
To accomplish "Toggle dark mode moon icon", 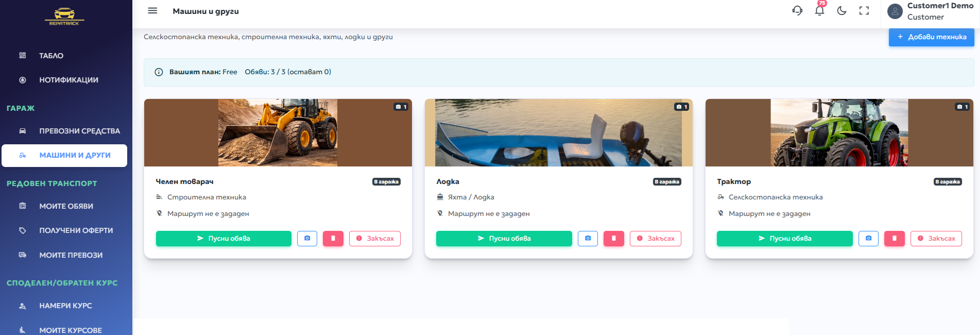I will (x=842, y=11).
